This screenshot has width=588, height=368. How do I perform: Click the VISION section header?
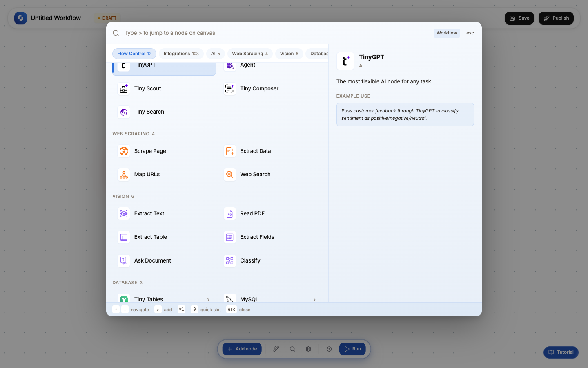[123, 197]
